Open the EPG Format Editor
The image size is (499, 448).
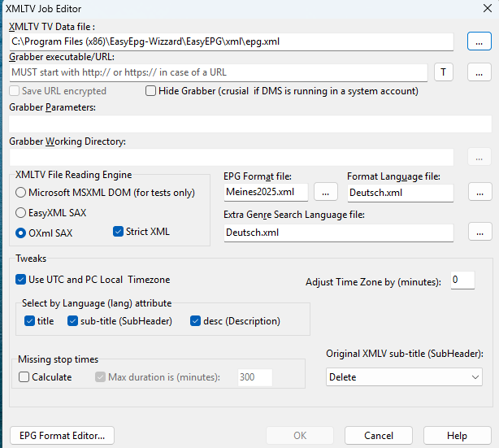[62, 435]
